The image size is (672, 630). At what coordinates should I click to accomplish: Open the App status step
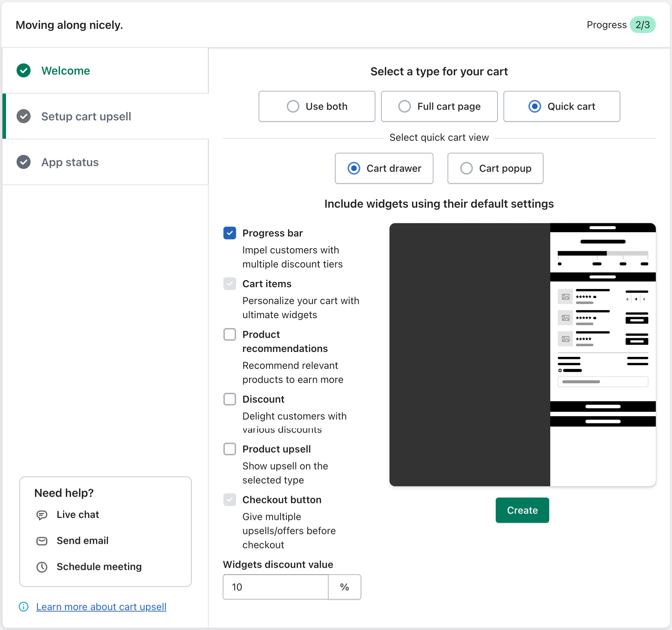106,162
